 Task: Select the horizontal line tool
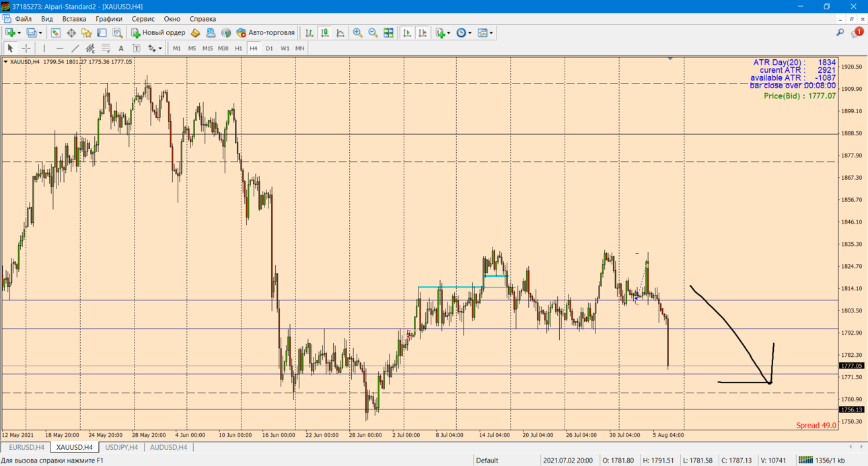coord(60,48)
